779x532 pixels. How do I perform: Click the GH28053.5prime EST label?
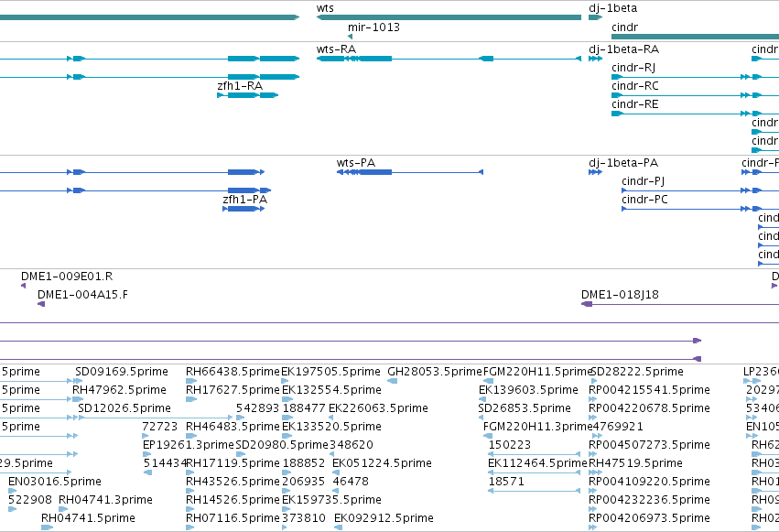[x=435, y=372]
